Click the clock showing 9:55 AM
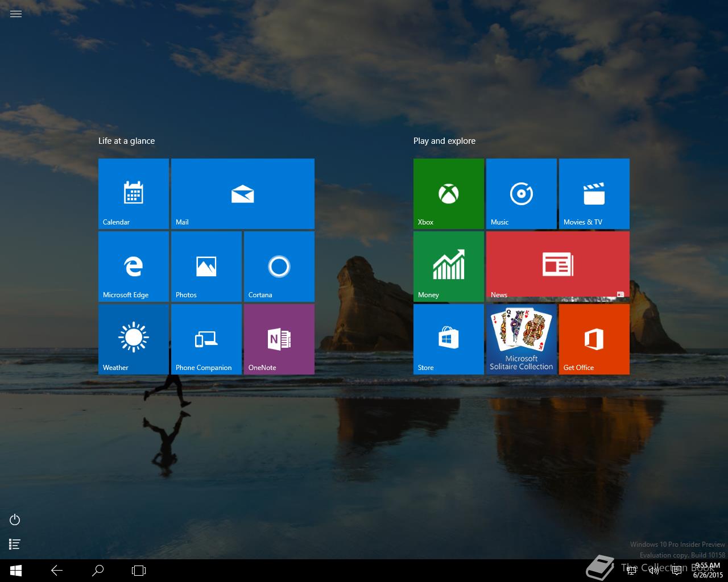Image resolution: width=728 pixels, height=582 pixels. (x=708, y=571)
